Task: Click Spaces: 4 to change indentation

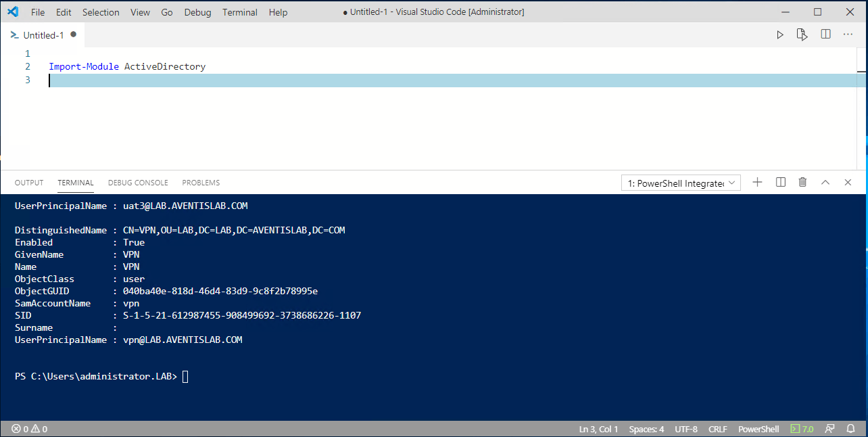Action: coord(646,428)
